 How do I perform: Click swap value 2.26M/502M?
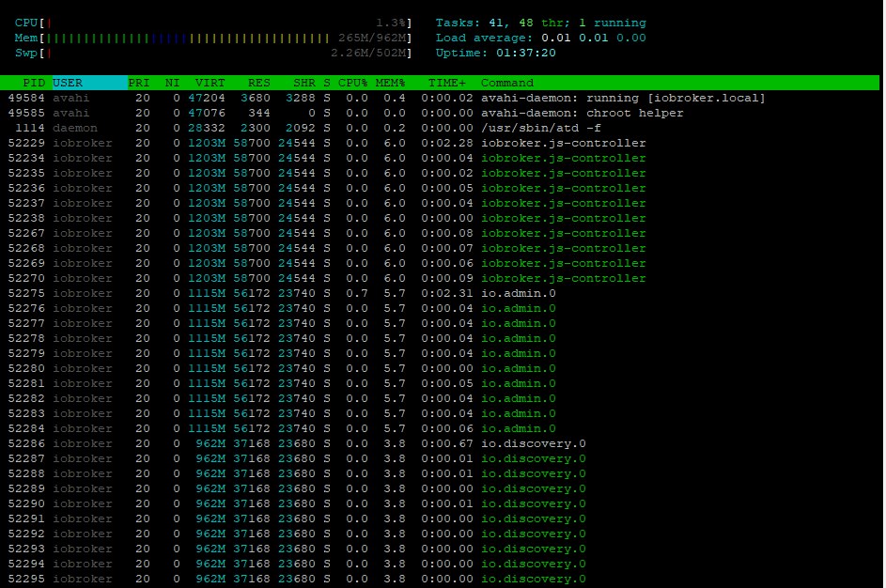click(x=369, y=53)
